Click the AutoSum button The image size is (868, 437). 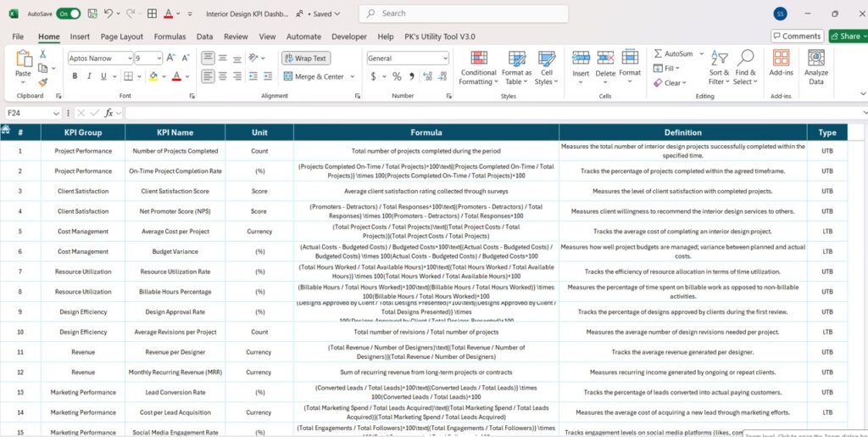pos(673,53)
